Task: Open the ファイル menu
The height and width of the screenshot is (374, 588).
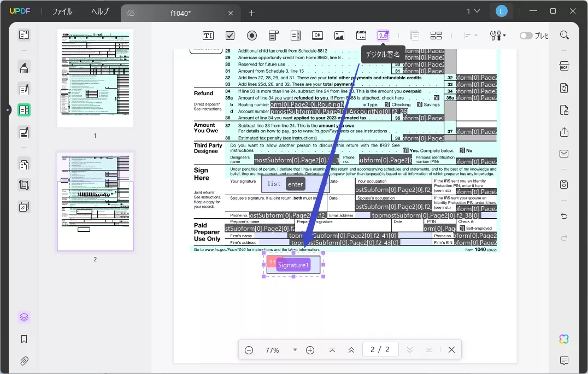Action: (62, 11)
